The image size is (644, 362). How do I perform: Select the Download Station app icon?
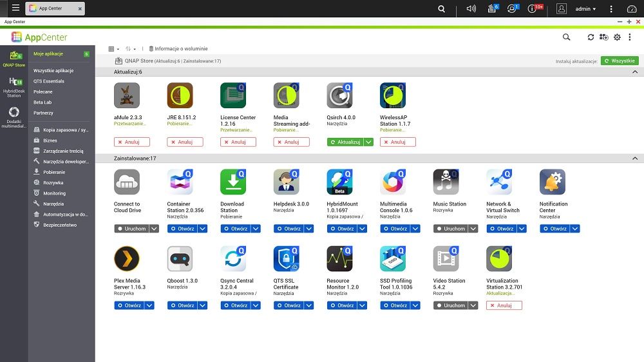233,182
